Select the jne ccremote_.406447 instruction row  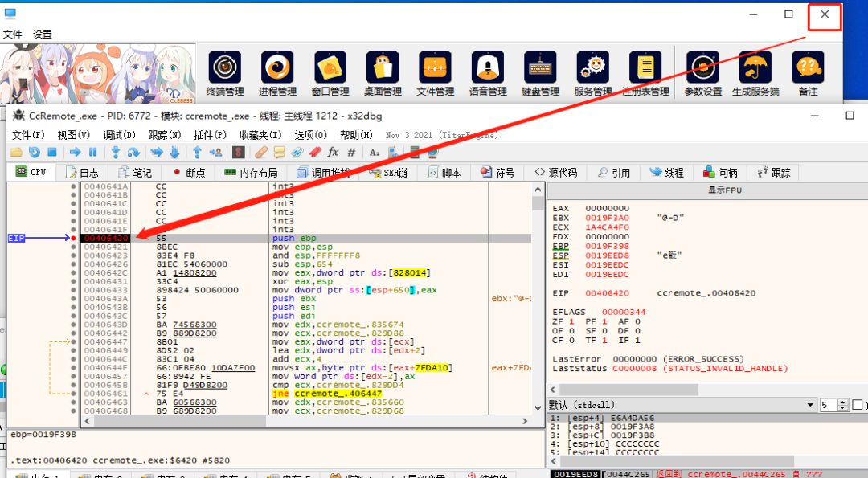click(x=307, y=394)
